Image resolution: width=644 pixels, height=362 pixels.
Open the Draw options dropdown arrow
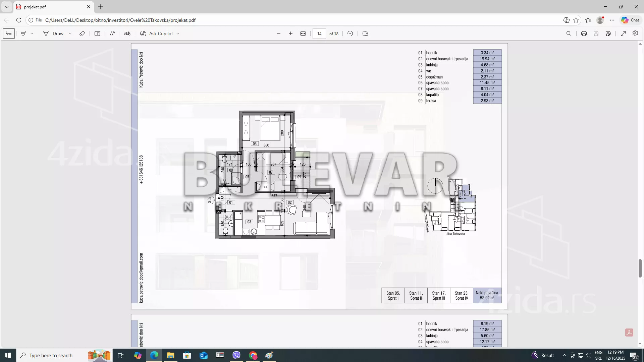pos(70,34)
